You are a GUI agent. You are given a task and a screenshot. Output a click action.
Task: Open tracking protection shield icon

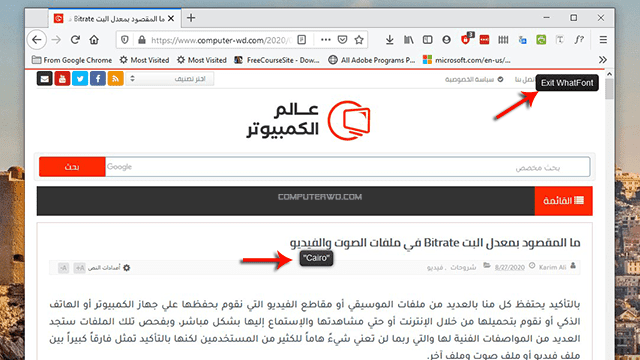(x=125, y=40)
